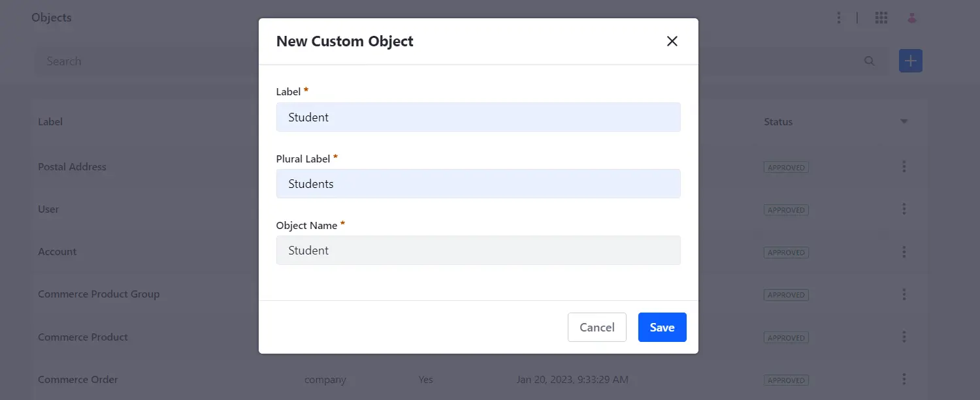Click Approved status badge for Postal Address

786,167
